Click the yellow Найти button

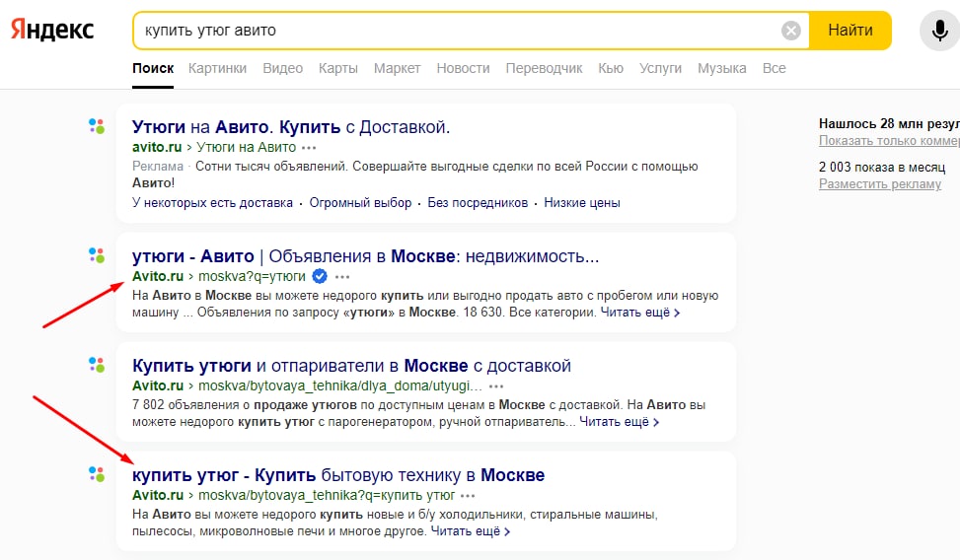pos(849,30)
